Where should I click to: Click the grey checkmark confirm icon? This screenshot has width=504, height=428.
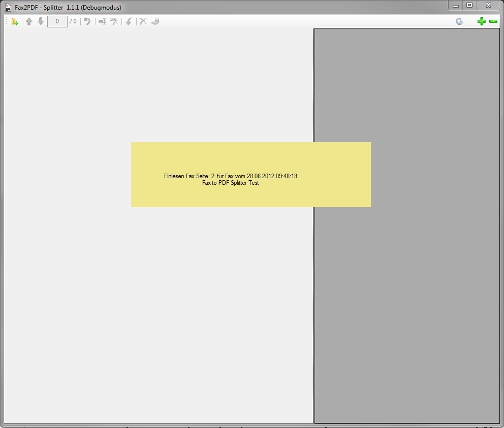pyautogui.click(x=129, y=21)
